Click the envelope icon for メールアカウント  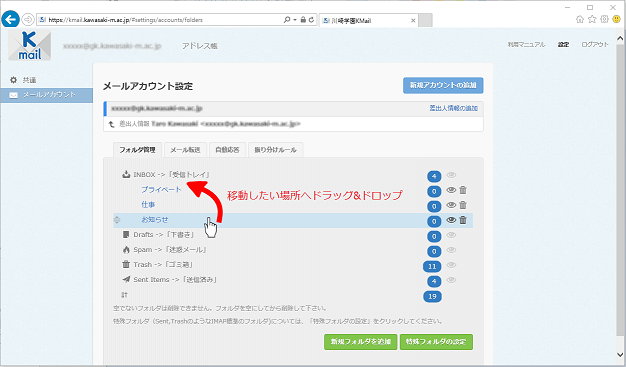(x=14, y=95)
